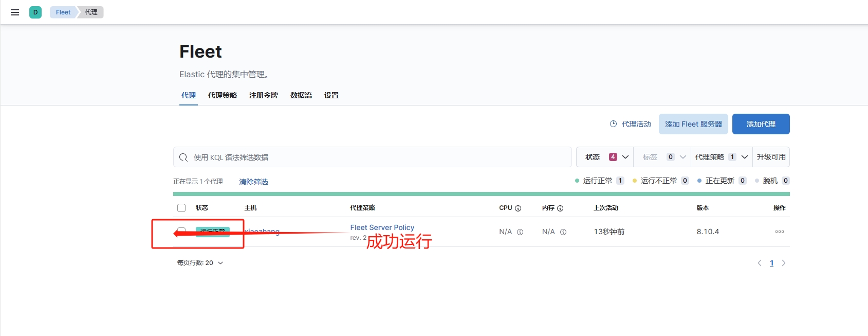Select all agents with header checkbox
Viewport: 868px width, 336px height.
[x=181, y=208]
